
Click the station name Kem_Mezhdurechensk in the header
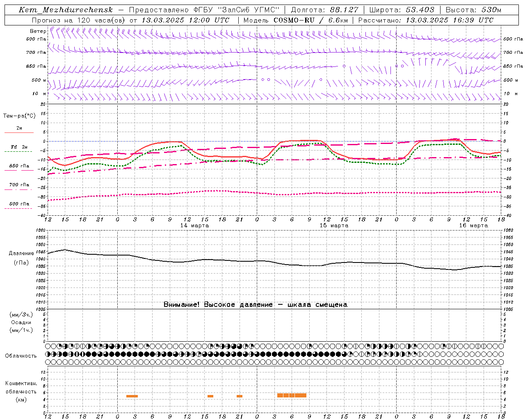point(66,10)
